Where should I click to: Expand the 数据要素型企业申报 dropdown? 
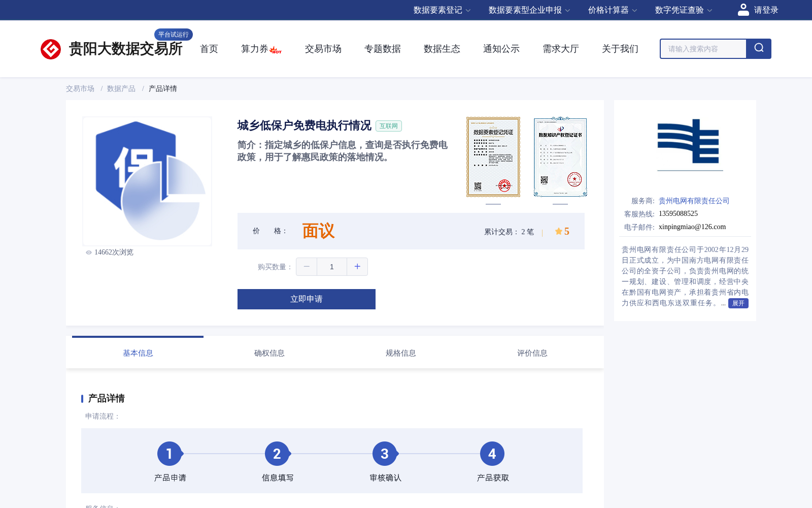click(529, 10)
